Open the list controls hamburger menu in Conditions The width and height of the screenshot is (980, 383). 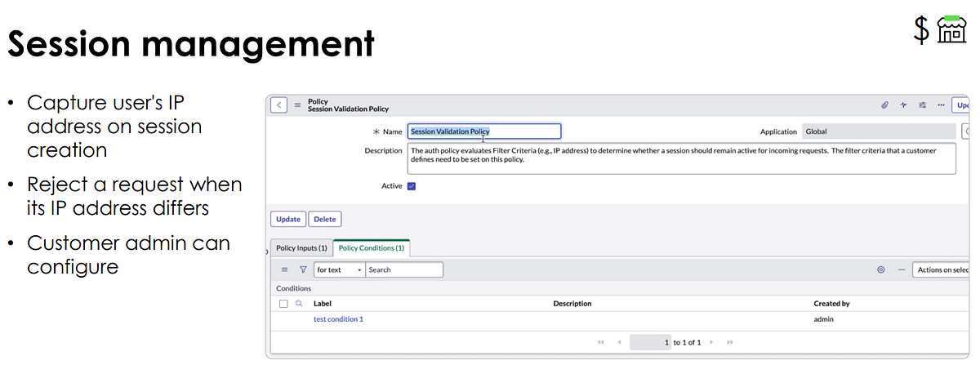tap(284, 269)
